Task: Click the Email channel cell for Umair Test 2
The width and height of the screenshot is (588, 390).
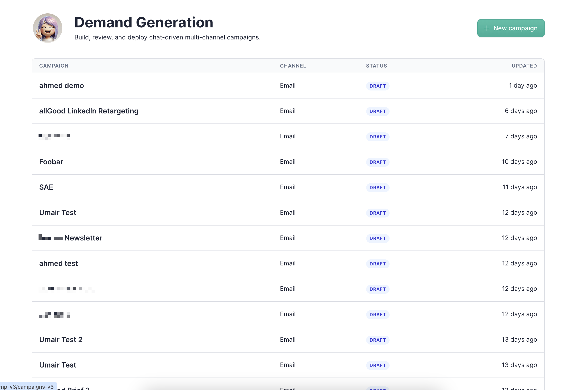Action: coord(288,339)
